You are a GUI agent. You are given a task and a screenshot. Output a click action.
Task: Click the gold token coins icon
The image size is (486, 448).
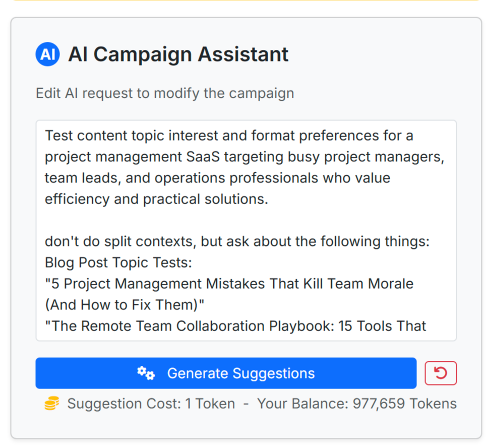52,403
